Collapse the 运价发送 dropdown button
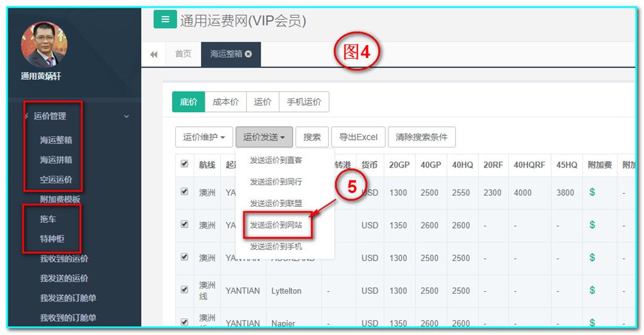 (x=264, y=137)
